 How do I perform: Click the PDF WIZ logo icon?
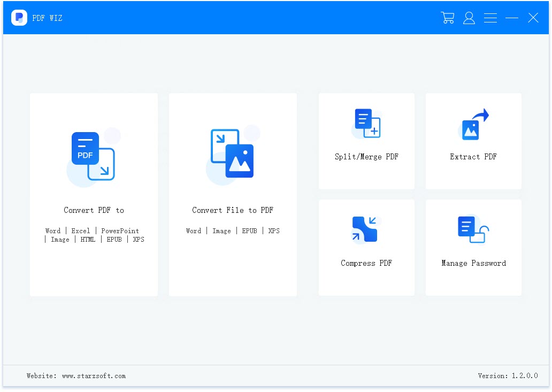(x=19, y=18)
